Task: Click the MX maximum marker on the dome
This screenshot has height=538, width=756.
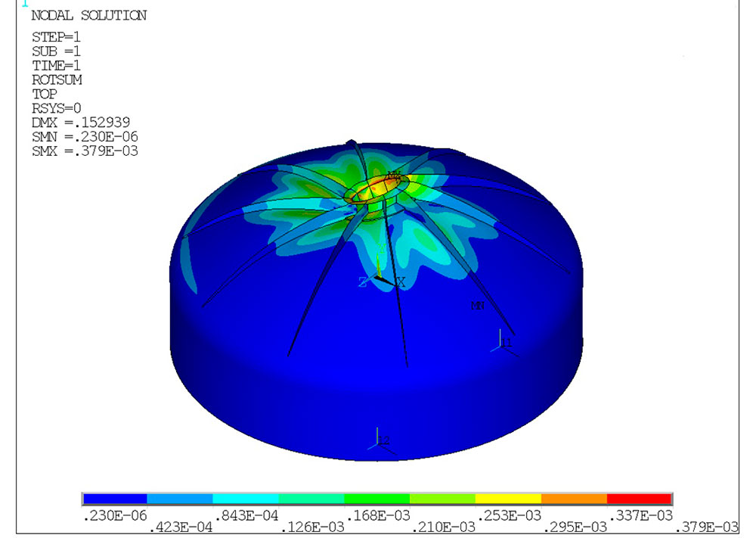Action: click(393, 176)
